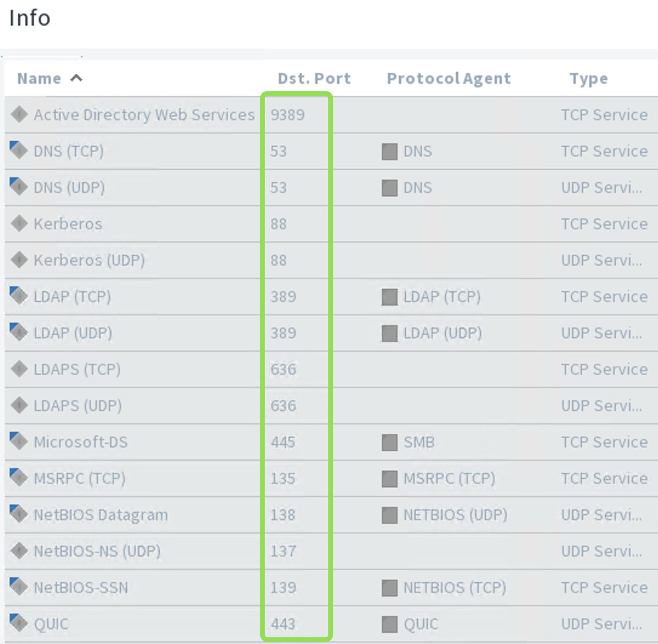Click the NetBIOS-SSN service icon
Viewport: 658px width, 644px height.
(19, 587)
